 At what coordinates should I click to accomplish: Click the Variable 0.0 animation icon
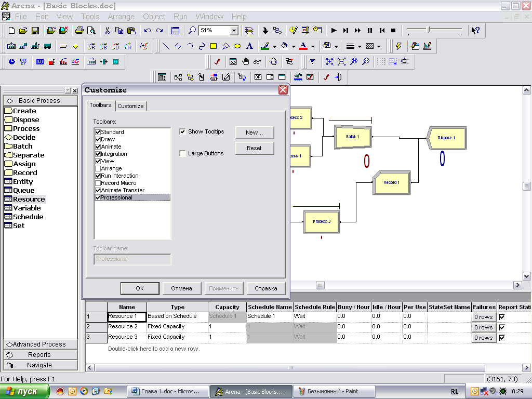(39, 62)
